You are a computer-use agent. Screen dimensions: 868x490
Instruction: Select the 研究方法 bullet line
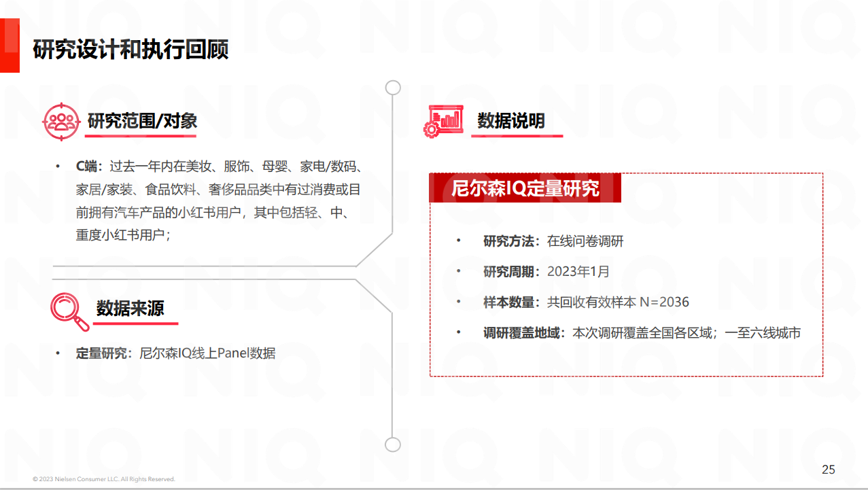coord(553,241)
